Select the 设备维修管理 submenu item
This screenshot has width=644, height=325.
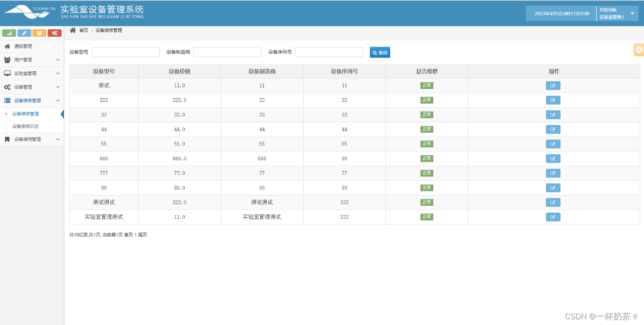(x=25, y=114)
